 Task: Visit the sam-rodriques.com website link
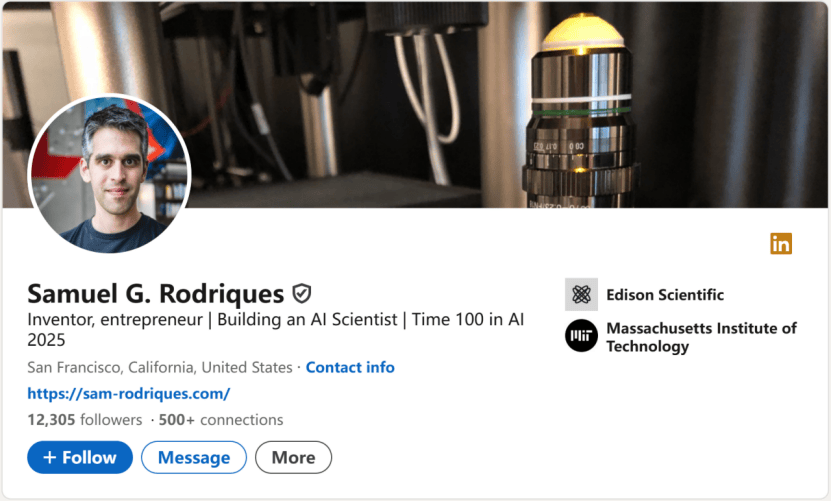129,393
